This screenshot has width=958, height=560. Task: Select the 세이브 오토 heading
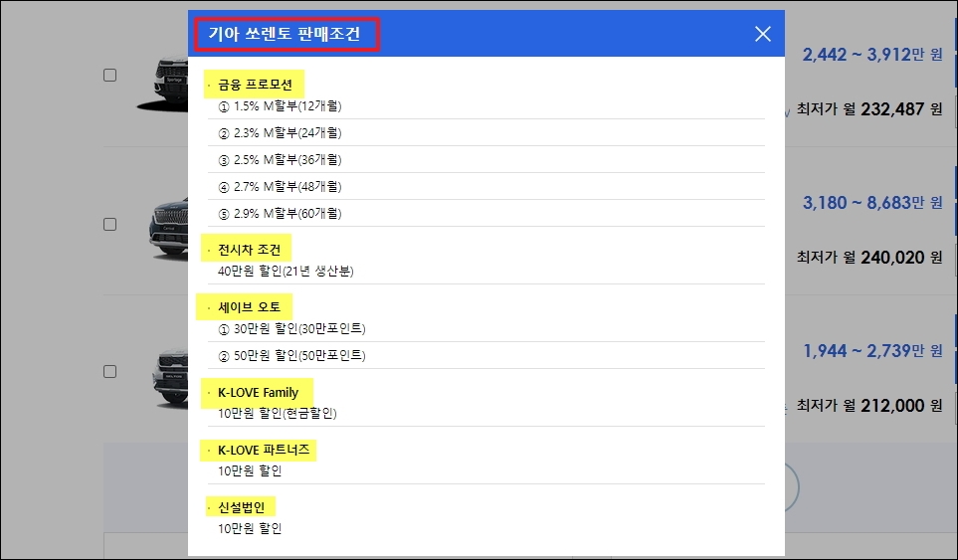250,307
